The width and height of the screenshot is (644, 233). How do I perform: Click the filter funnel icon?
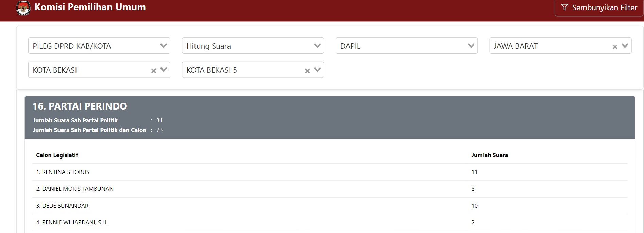(x=564, y=7)
